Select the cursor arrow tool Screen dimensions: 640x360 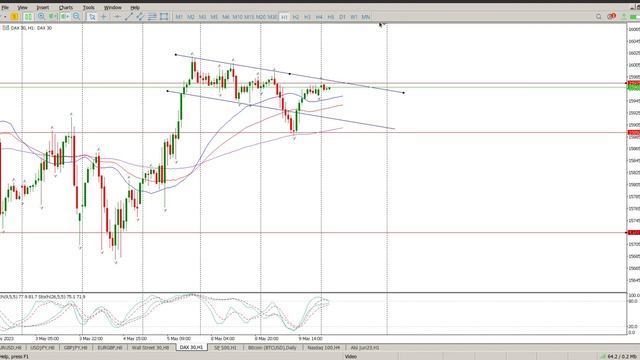pyautogui.click(x=92, y=17)
